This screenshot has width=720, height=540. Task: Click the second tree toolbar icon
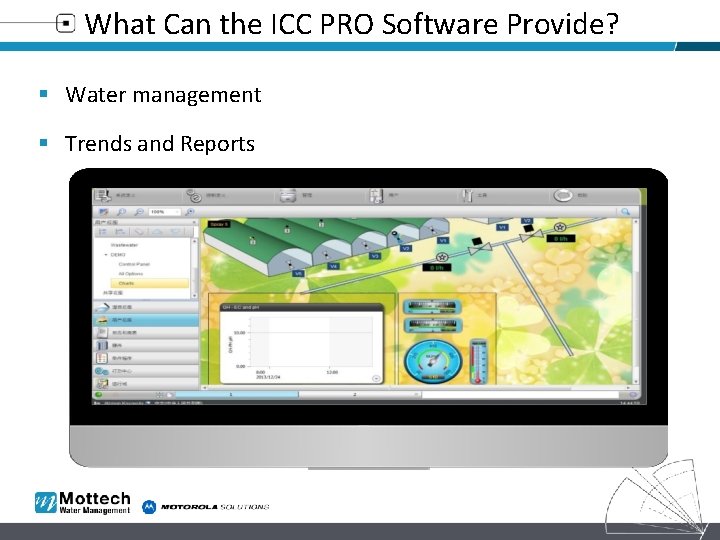pyautogui.click(x=119, y=232)
